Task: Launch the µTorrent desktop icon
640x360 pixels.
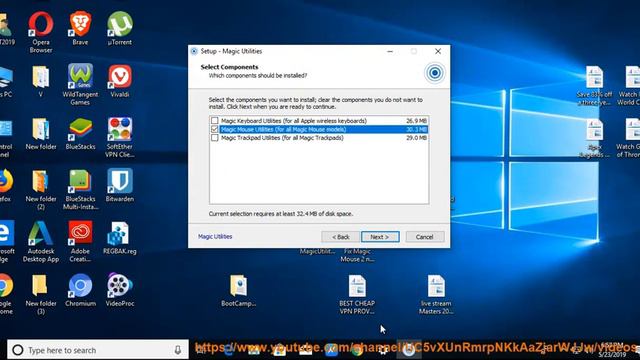Action: pos(120,28)
